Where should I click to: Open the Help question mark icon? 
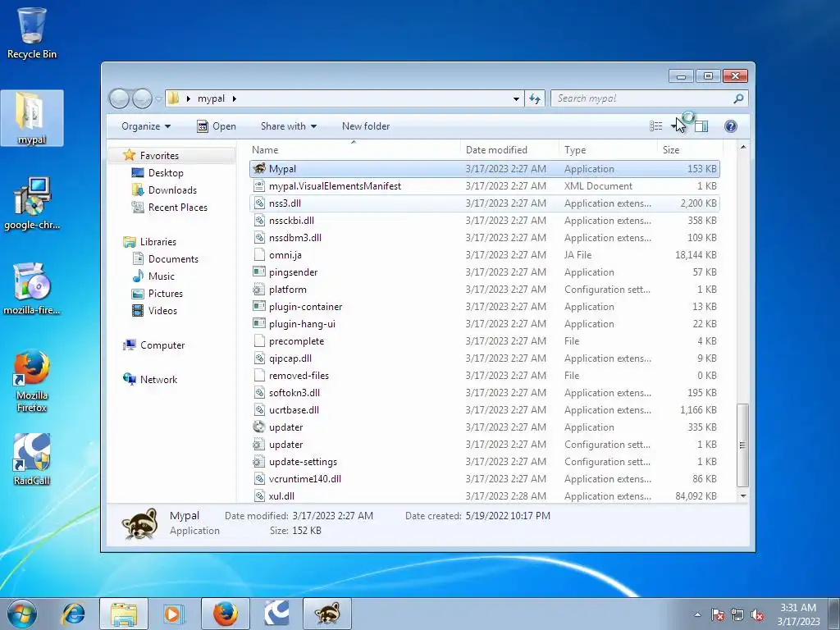pos(731,126)
